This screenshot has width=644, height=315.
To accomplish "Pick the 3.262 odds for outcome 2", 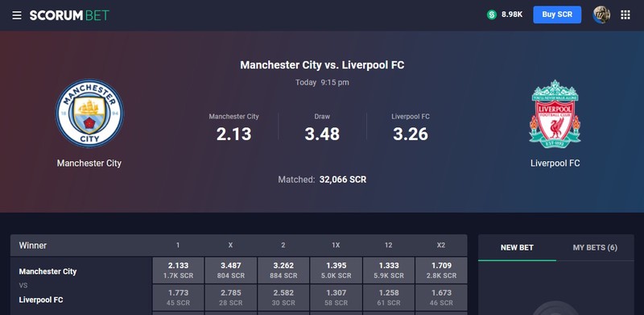I will tap(283, 270).
